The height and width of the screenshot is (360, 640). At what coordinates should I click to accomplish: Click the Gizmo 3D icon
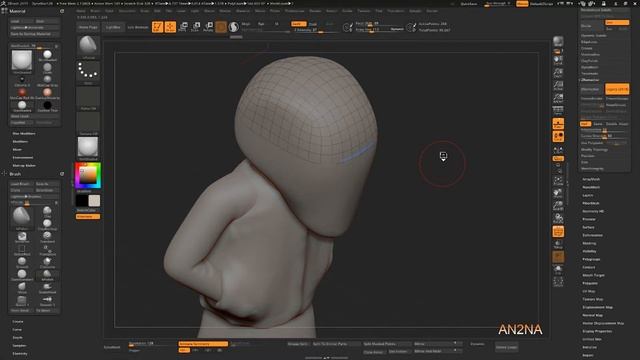[x=221, y=27]
